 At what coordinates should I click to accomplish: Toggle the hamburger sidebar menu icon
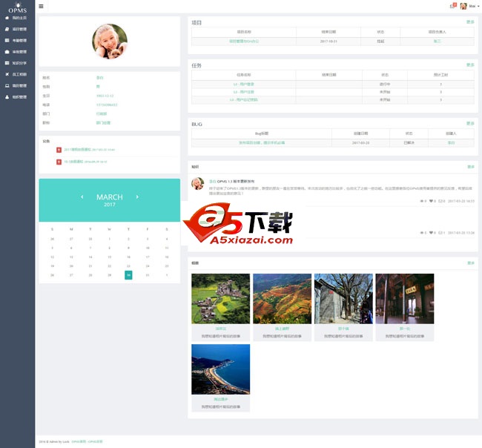[41, 6]
